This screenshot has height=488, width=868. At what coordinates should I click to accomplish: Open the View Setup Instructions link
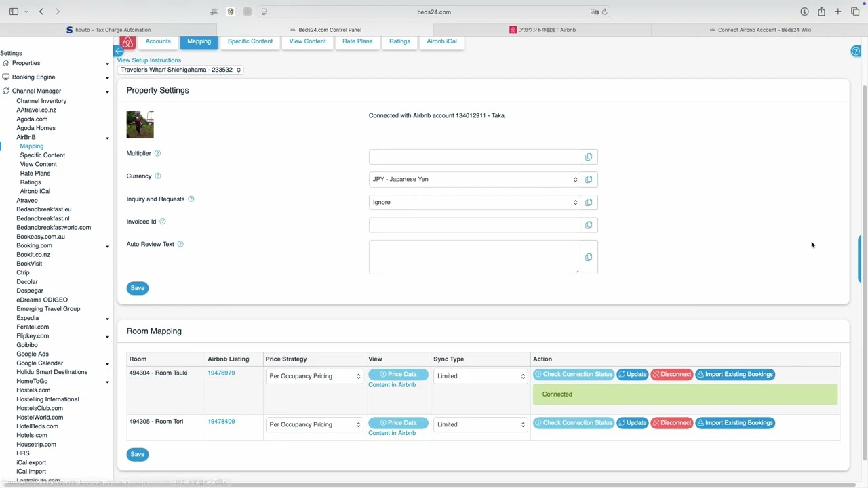(x=149, y=60)
